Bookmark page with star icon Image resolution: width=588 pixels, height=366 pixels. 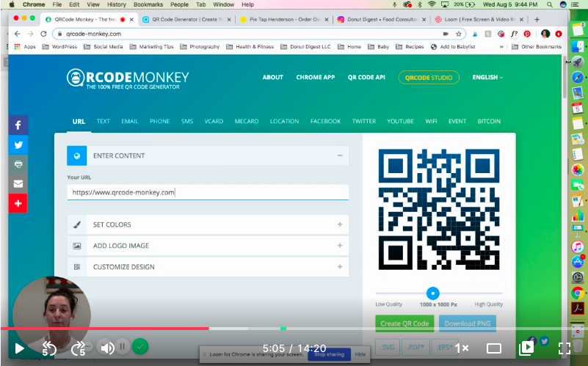click(458, 34)
